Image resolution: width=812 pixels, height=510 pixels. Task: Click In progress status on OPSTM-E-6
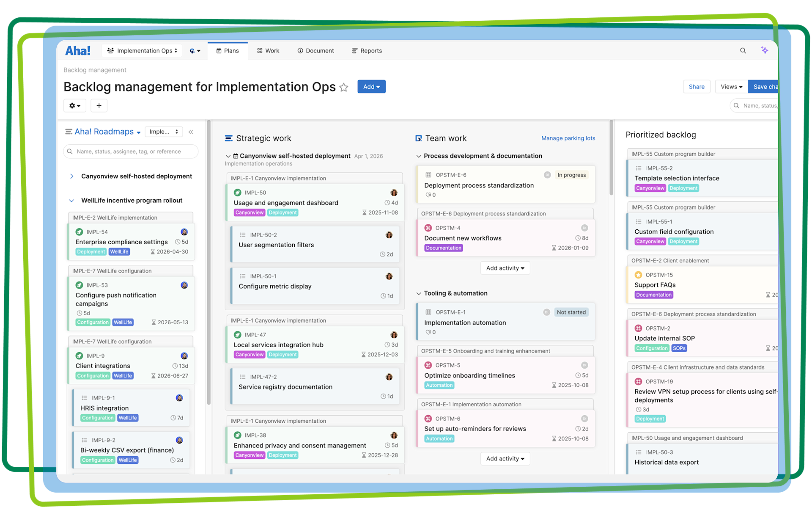[x=571, y=175]
